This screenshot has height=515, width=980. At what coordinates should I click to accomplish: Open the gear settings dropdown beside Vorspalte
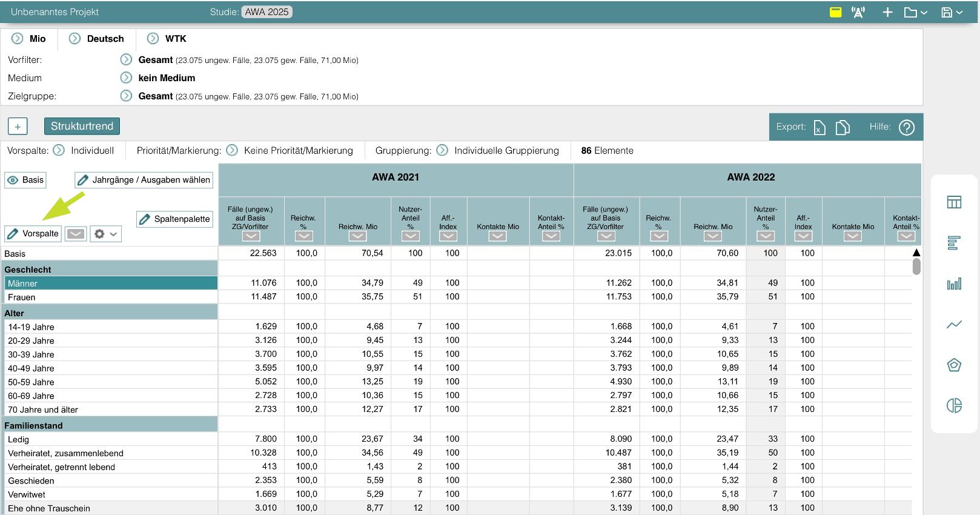coord(105,234)
